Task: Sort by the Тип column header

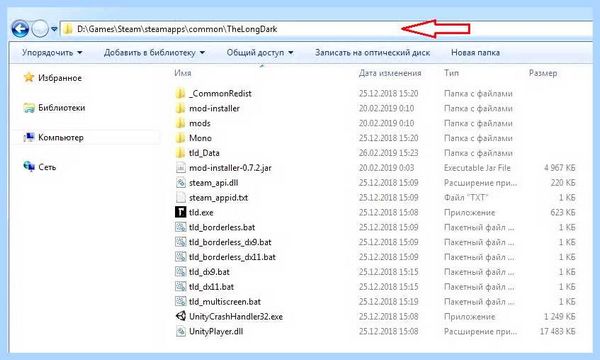Action: point(451,73)
